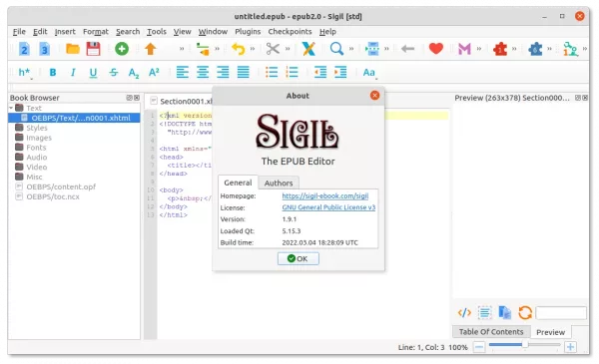
Task: Click the select-all icon in Preview panel
Action: (484, 313)
